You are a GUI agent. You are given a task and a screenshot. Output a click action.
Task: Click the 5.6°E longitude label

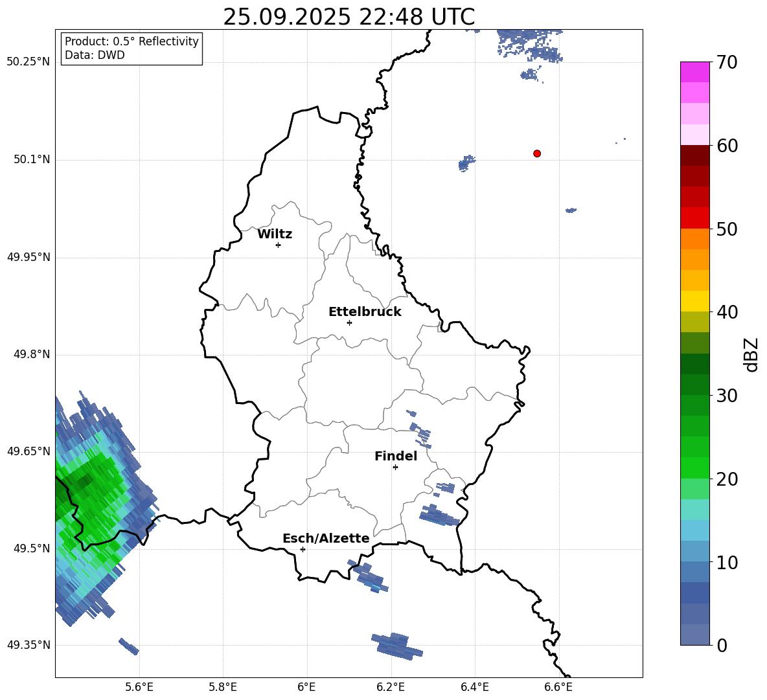coord(139,687)
